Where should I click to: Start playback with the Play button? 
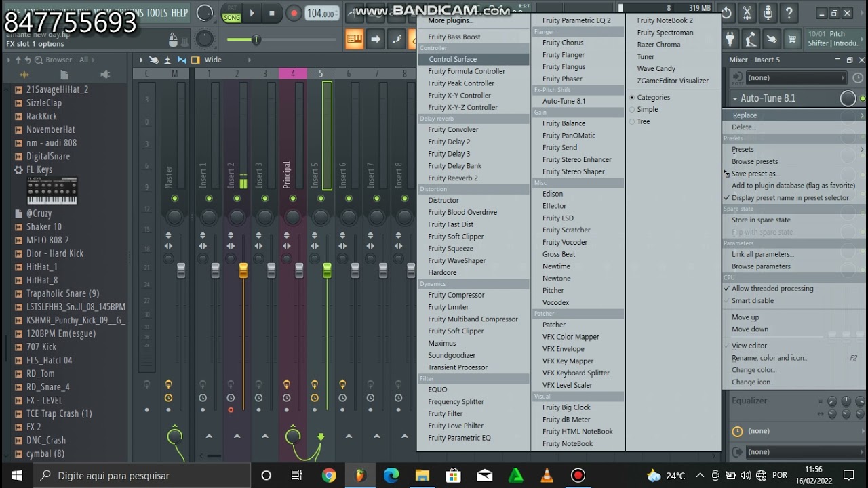[252, 13]
